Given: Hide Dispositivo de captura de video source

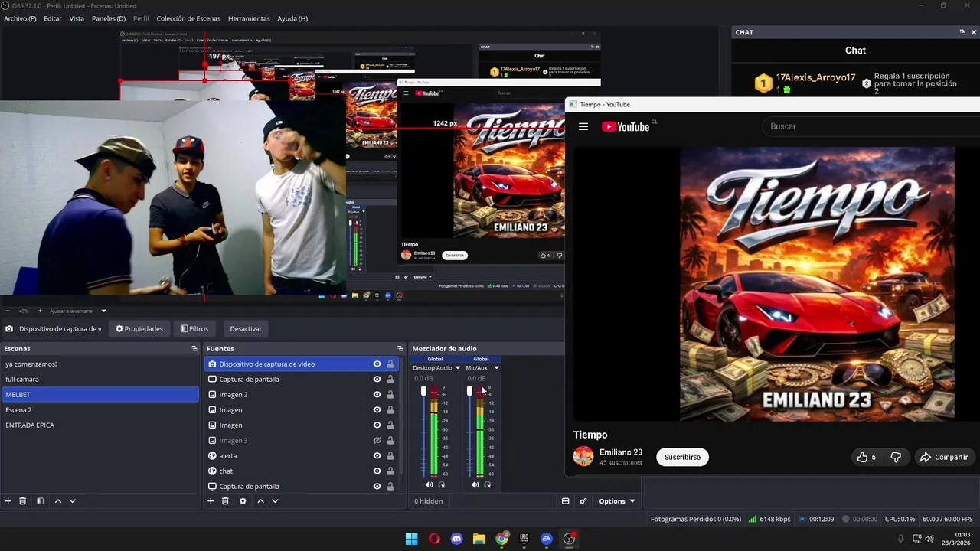Looking at the screenshot, I should (377, 364).
